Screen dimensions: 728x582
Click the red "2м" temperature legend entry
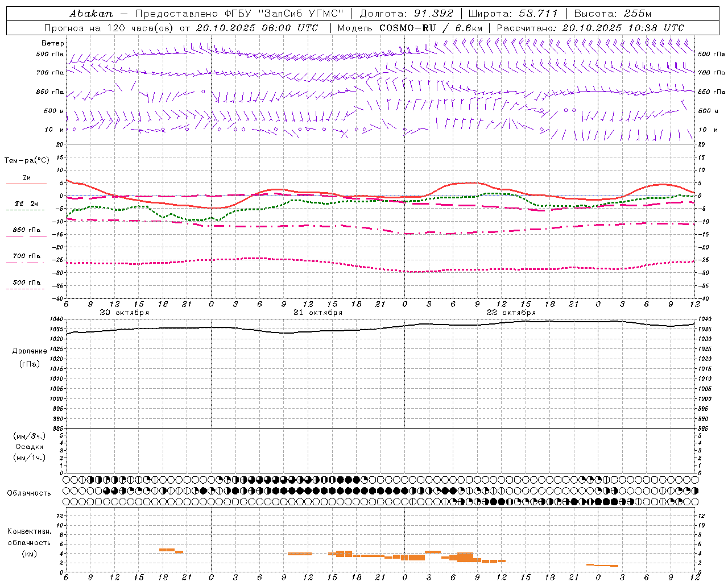pos(27,178)
